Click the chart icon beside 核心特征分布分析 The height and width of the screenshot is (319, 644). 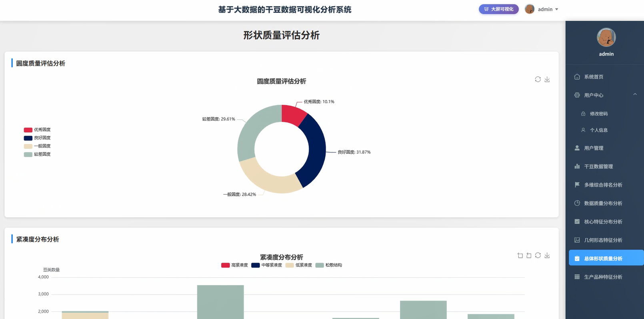point(577,221)
